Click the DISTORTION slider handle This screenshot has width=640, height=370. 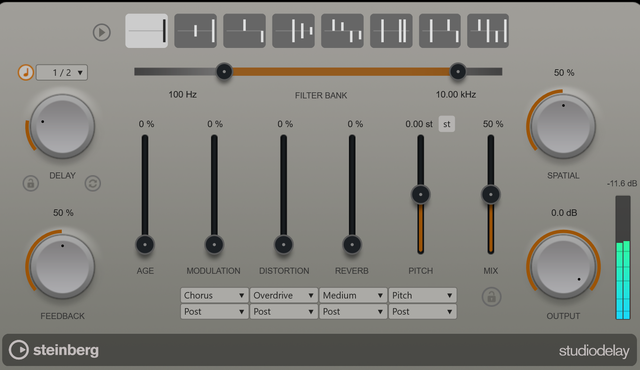284,245
